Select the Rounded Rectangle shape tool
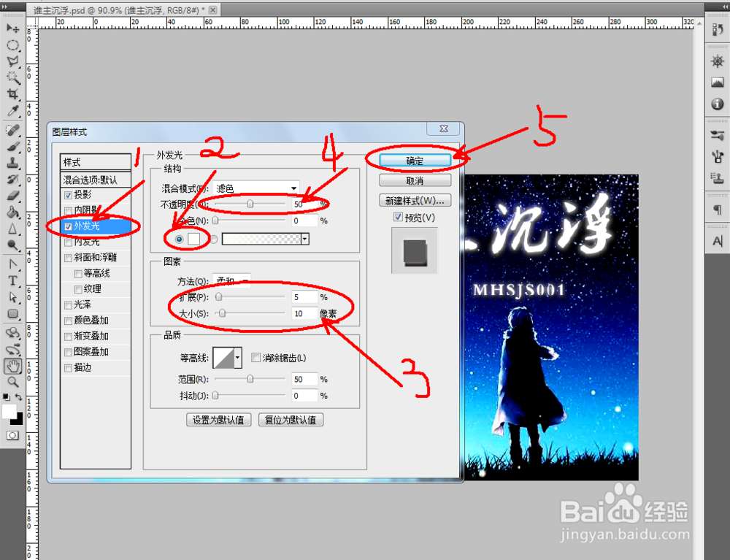This screenshot has height=560, width=730. coord(12,314)
